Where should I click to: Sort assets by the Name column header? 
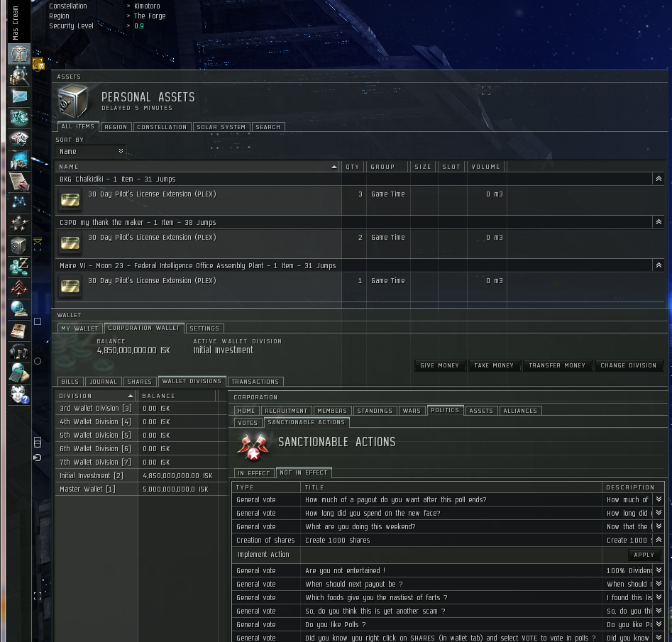[x=197, y=167]
